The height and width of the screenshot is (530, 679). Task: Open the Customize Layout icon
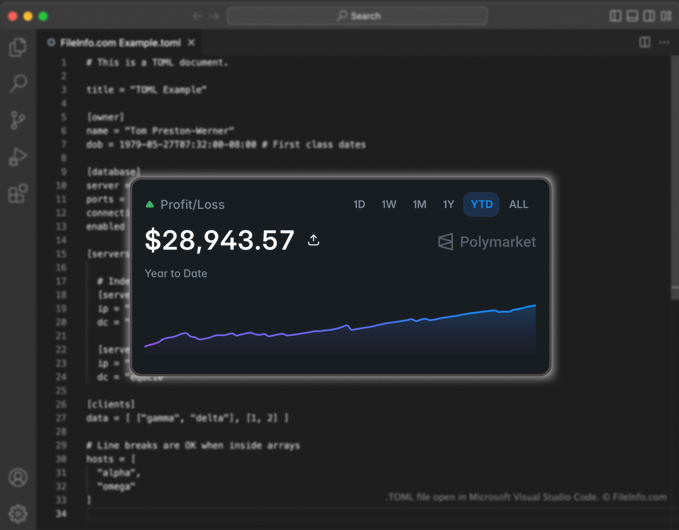[666, 16]
